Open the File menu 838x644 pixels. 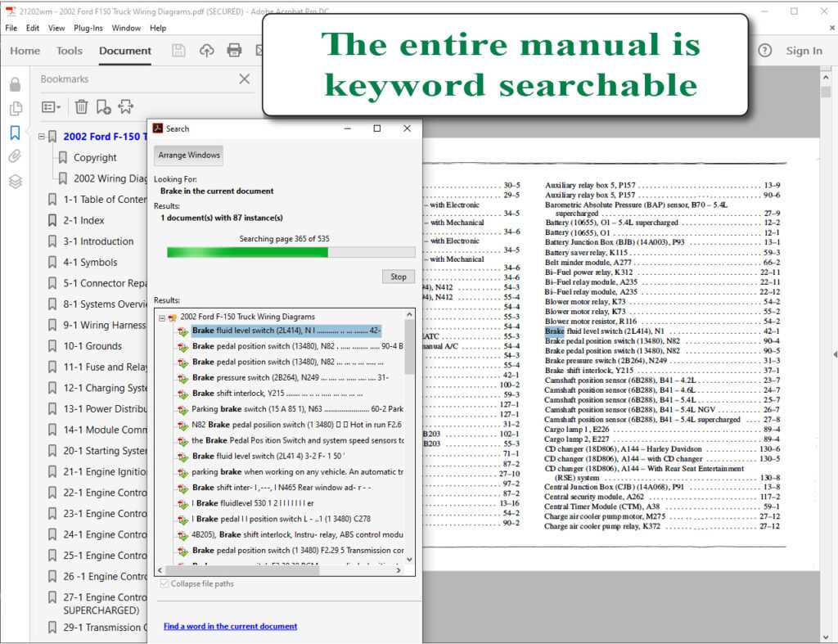tap(11, 28)
